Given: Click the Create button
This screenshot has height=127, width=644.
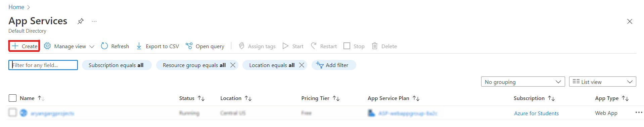Looking at the screenshot, I should tap(25, 46).
